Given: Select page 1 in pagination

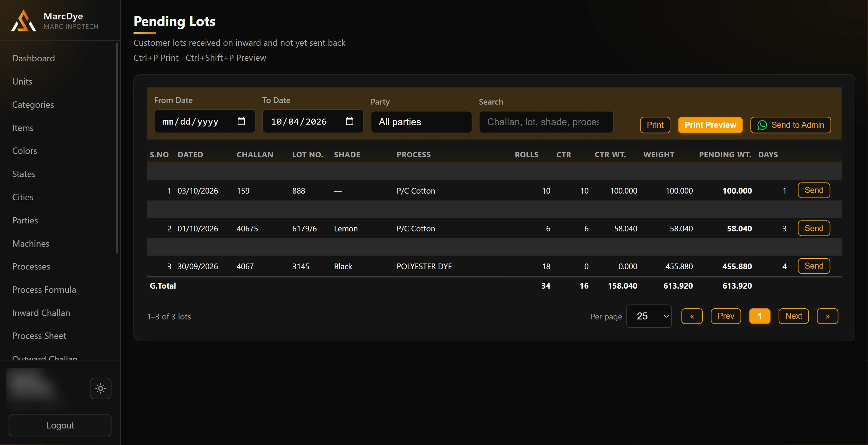Looking at the screenshot, I should [759, 316].
